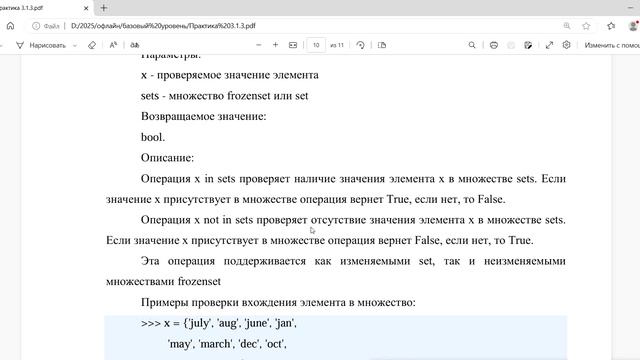The height and width of the screenshot is (360, 640).
Task: Click code line with 'may', 'march'
Action: (x=227, y=344)
